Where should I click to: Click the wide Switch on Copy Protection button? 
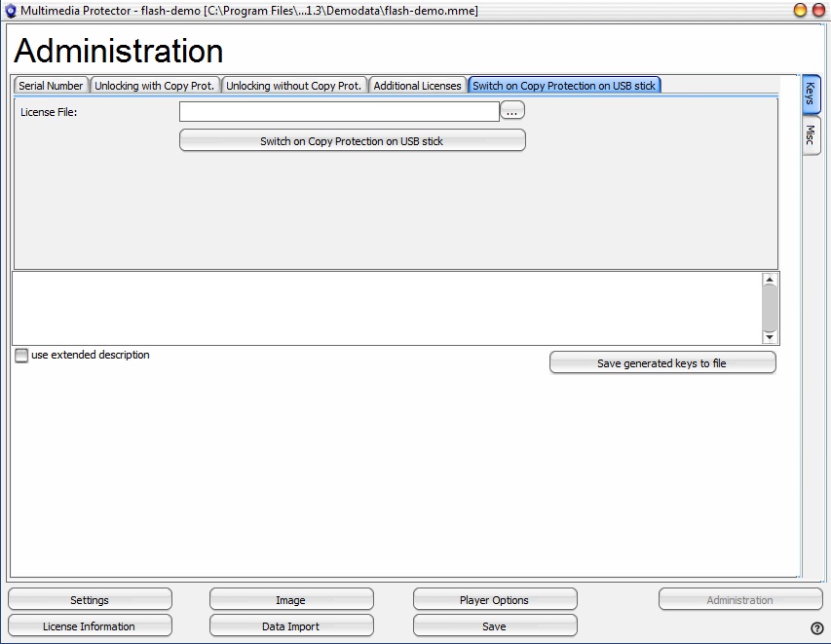point(353,141)
